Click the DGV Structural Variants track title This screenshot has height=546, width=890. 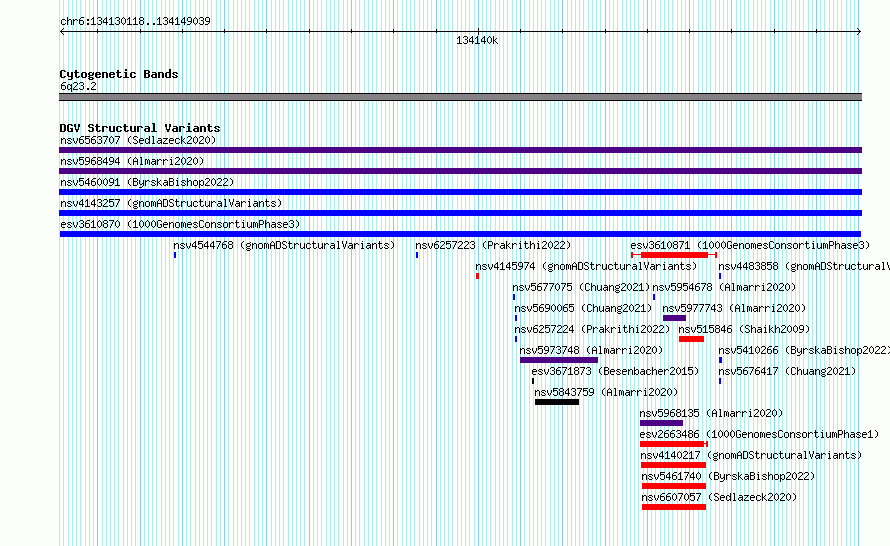[x=140, y=128]
